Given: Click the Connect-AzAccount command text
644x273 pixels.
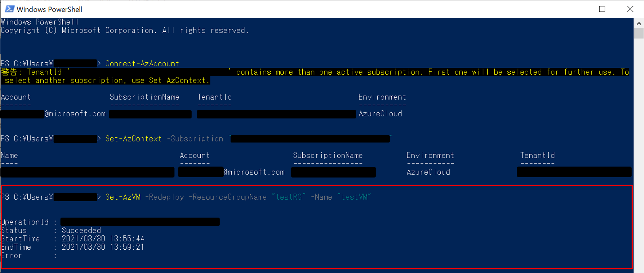Looking at the screenshot, I should 142,64.
